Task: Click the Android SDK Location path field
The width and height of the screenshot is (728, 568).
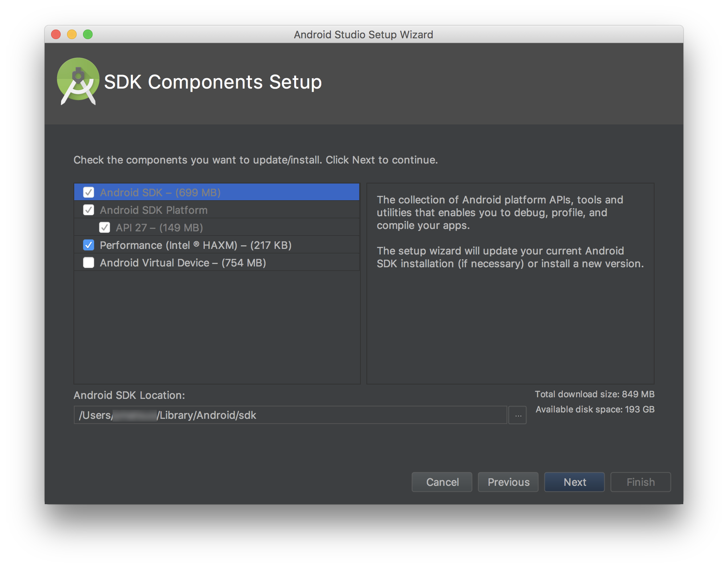Action: tap(290, 415)
